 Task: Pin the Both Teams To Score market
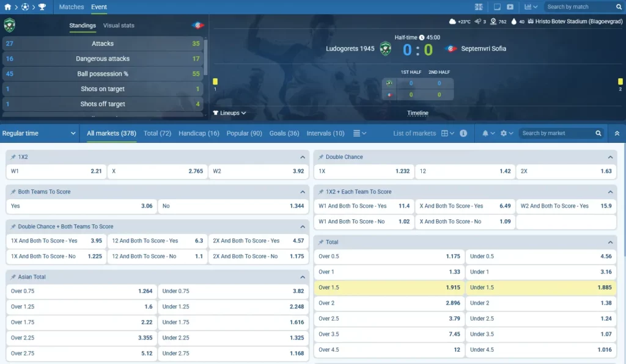click(x=13, y=192)
